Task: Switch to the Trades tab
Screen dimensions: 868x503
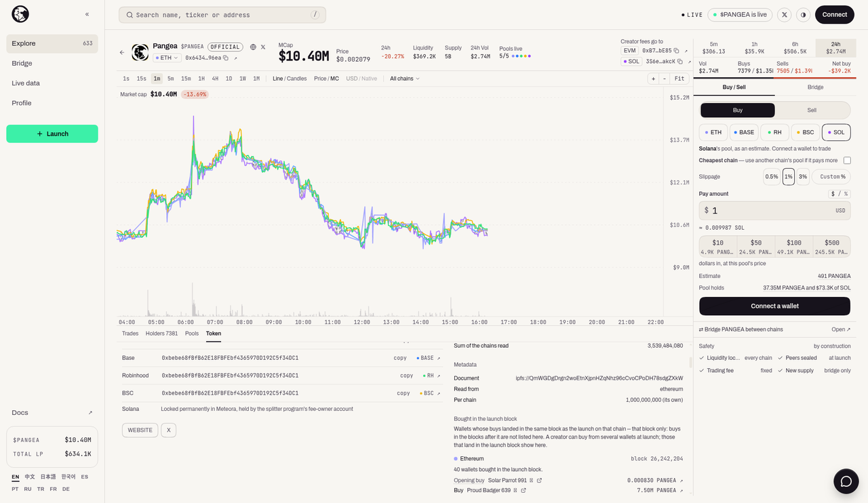Action: pyautogui.click(x=130, y=334)
